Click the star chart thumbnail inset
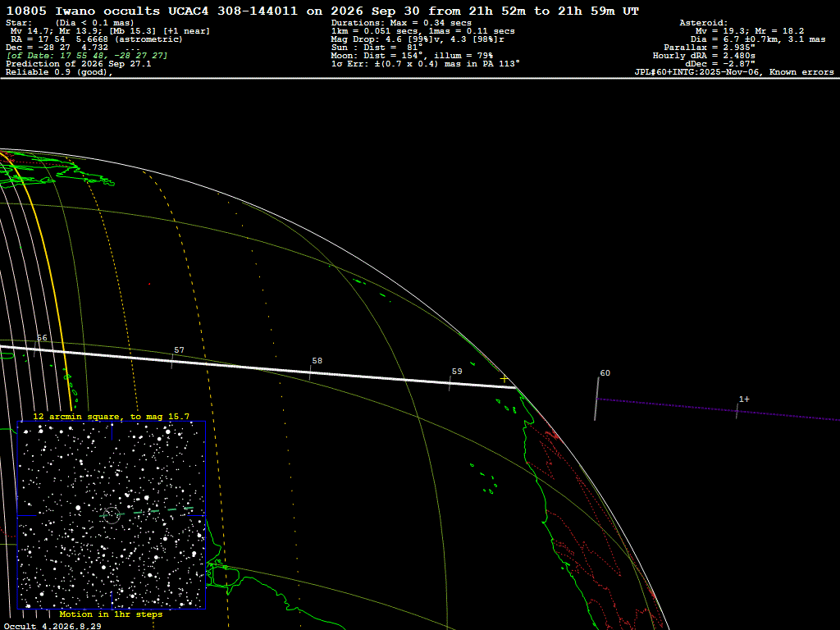840x630 pixels. 112,515
